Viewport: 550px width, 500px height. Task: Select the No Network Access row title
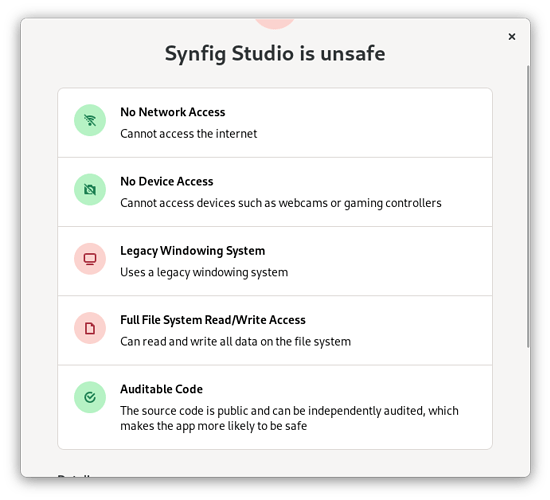(173, 112)
